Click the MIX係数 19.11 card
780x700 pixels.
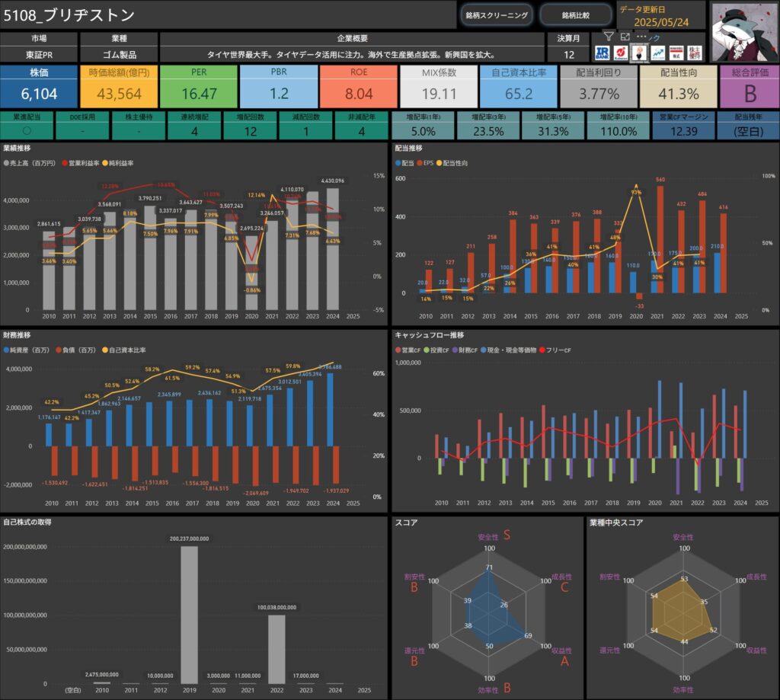(x=439, y=87)
